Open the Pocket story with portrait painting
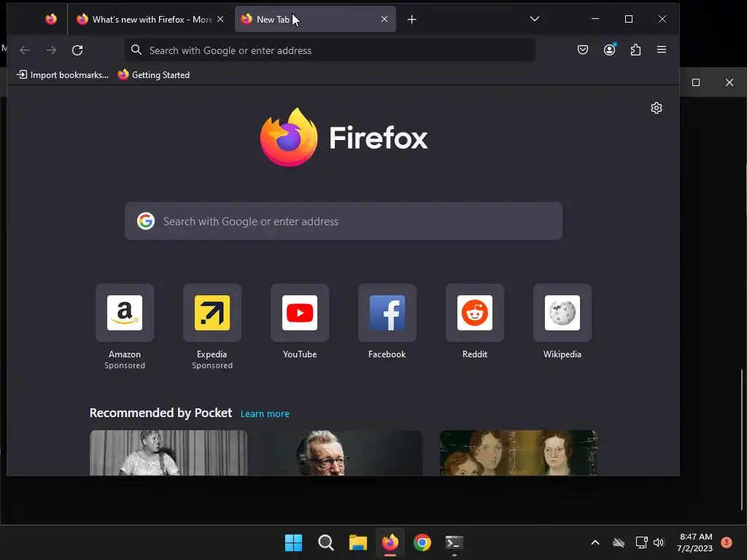This screenshot has width=747, height=560. tap(519, 453)
